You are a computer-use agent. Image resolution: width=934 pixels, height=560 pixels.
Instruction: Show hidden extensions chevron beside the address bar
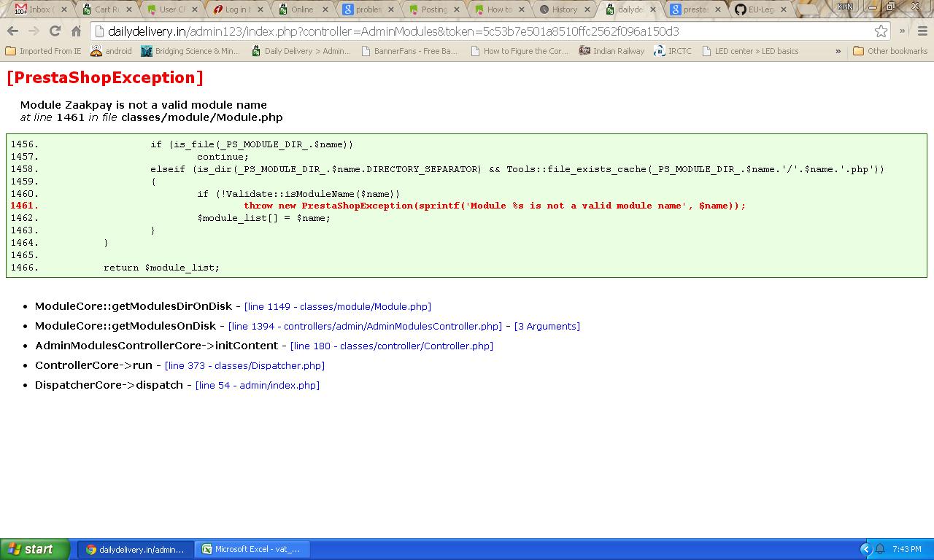[x=903, y=31]
